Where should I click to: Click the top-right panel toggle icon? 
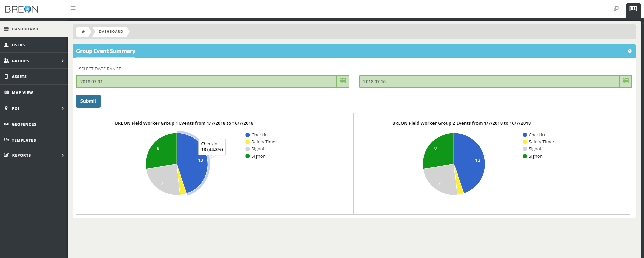[x=633, y=9]
